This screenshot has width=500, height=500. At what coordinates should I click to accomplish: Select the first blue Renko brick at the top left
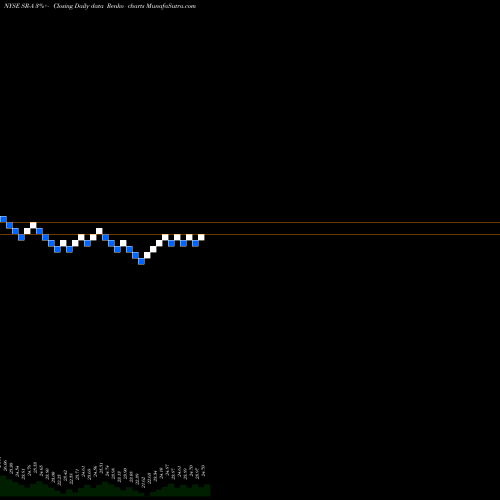(3, 219)
